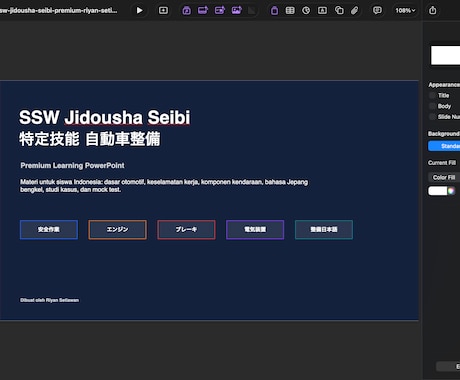Insert a text box with the Text icon

click(x=322, y=10)
